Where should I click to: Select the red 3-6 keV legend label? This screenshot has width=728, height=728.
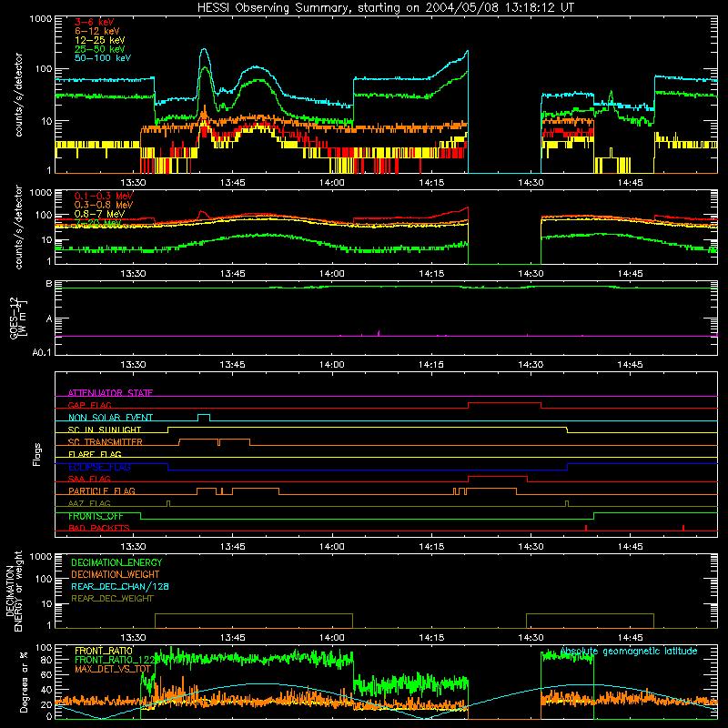tap(94, 22)
